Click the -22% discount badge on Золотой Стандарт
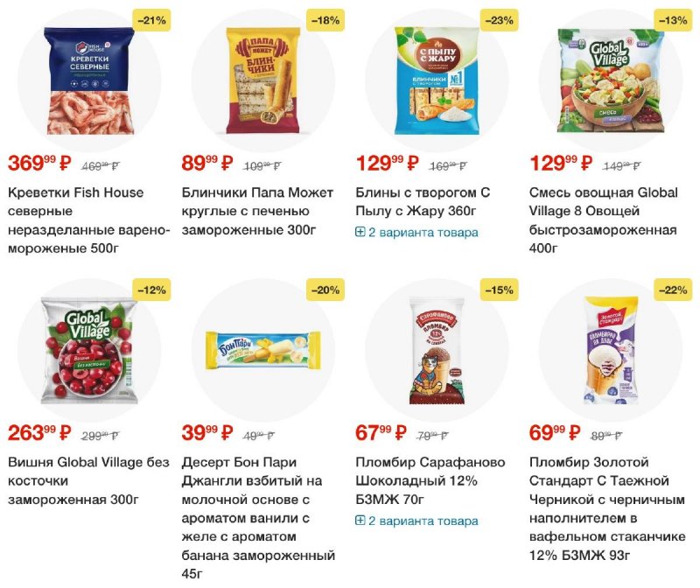The image size is (700, 588). 673,290
